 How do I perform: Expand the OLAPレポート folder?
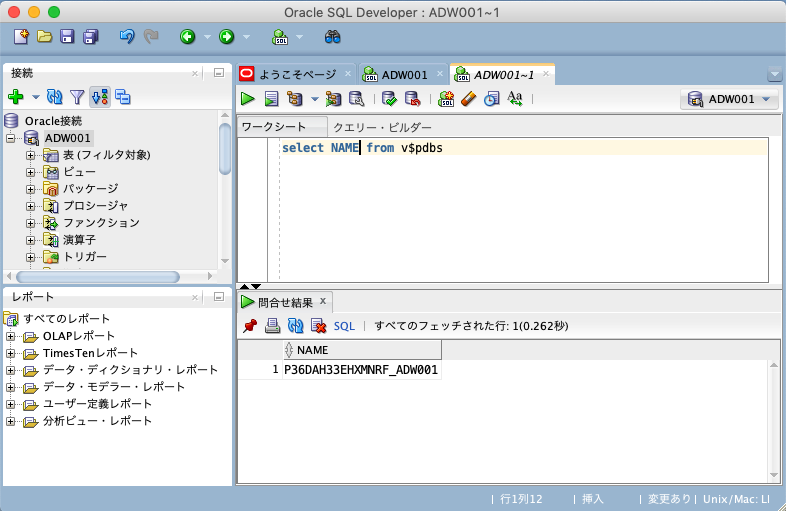pos(11,336)
